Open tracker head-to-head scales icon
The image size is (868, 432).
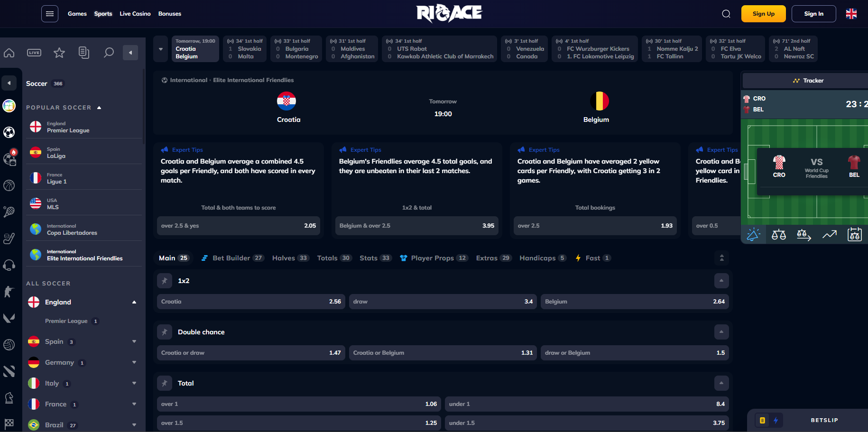click(779, 234)
